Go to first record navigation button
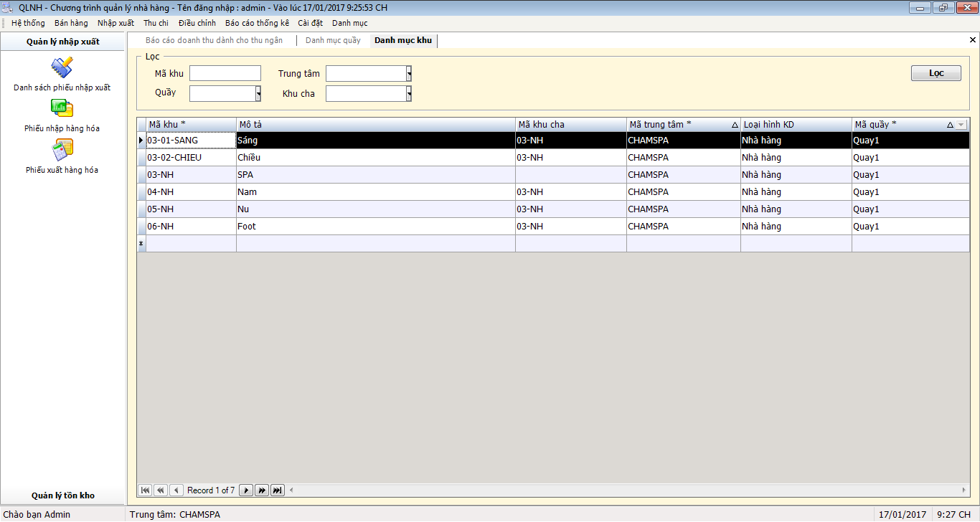The height and width of the screenshot is (522, 980). tap(145, 490)
